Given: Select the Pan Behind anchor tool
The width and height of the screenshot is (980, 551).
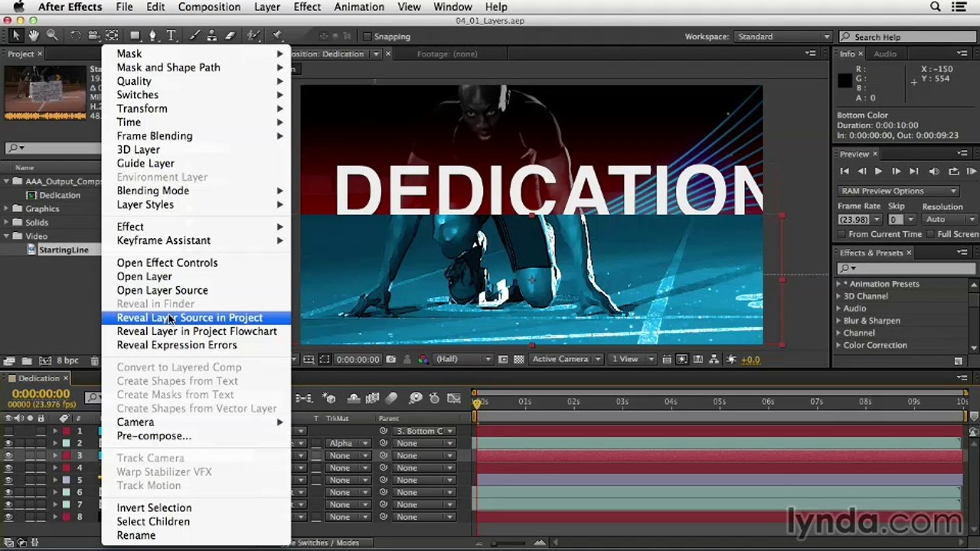Looking at the screenshot, I should pyautogui.click(x=112, y=36).
